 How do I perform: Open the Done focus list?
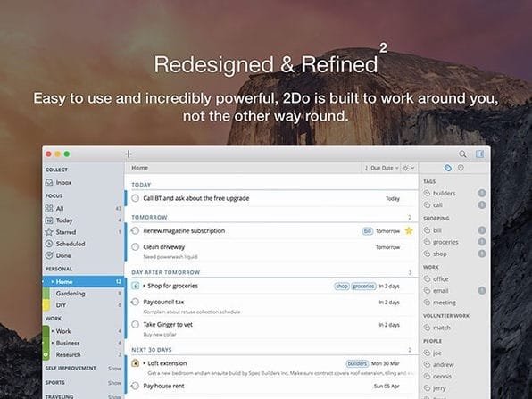[x=84, y=255]
